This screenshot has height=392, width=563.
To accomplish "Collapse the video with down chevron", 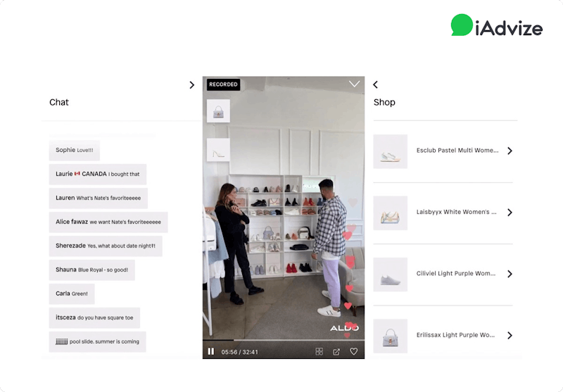I will [354, 84].
